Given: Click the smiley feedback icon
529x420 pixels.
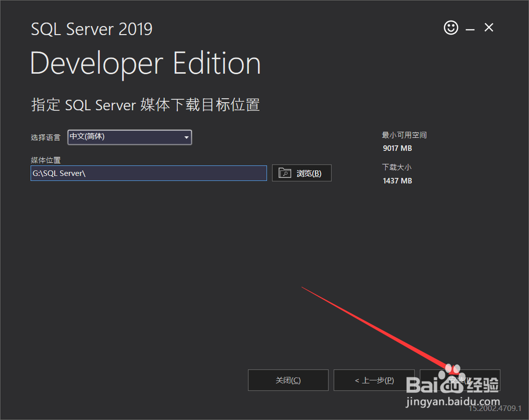Looking at the screenshot, I should point(451,28).
